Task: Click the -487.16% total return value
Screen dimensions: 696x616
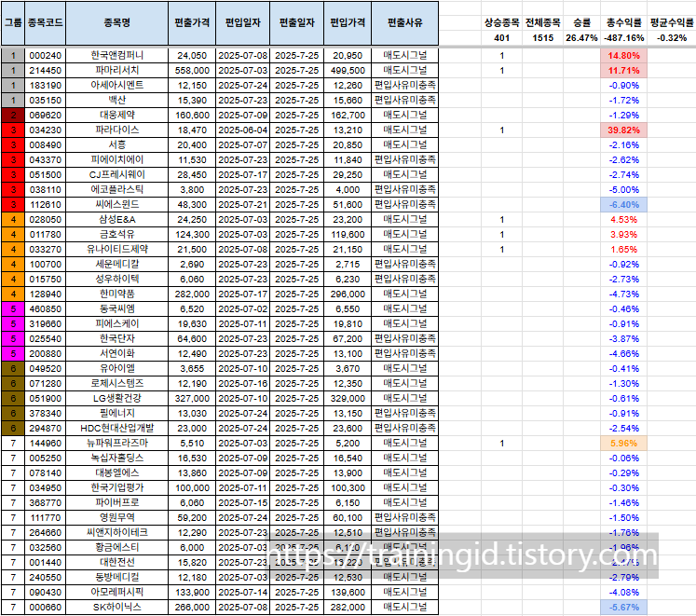Action: pyautogui.click(x=624, y=38)
